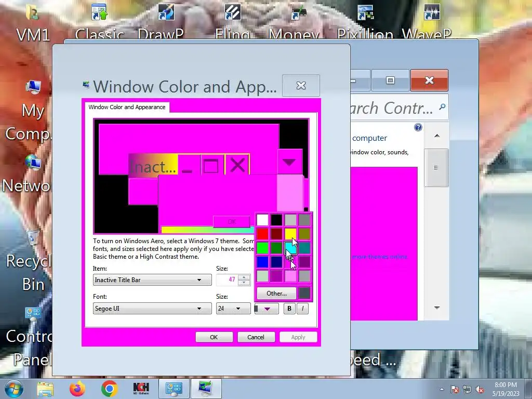Pick the black color swatch
The height and width of the screenshot is (399, 532).
tap(276, 220)
